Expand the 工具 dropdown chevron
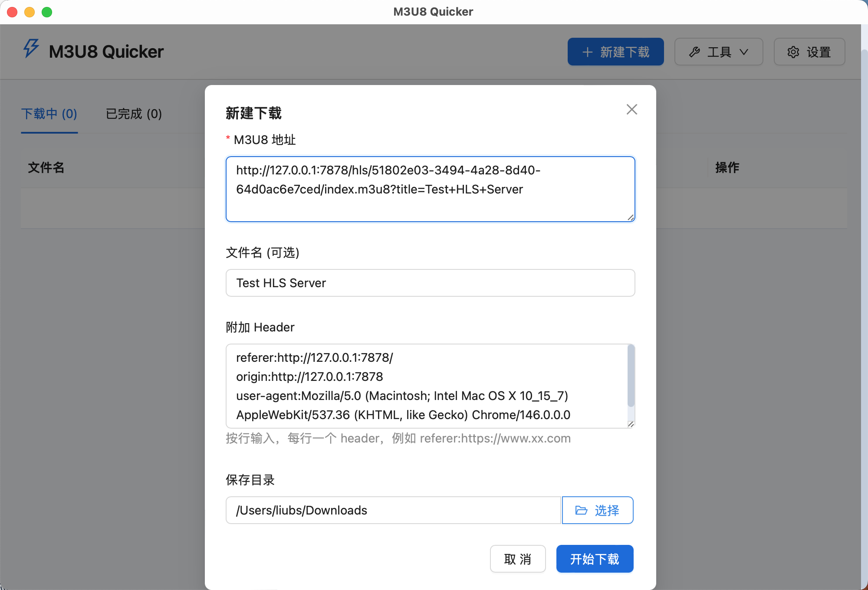This screenshot has height=590, width=868. pos(744,52)
